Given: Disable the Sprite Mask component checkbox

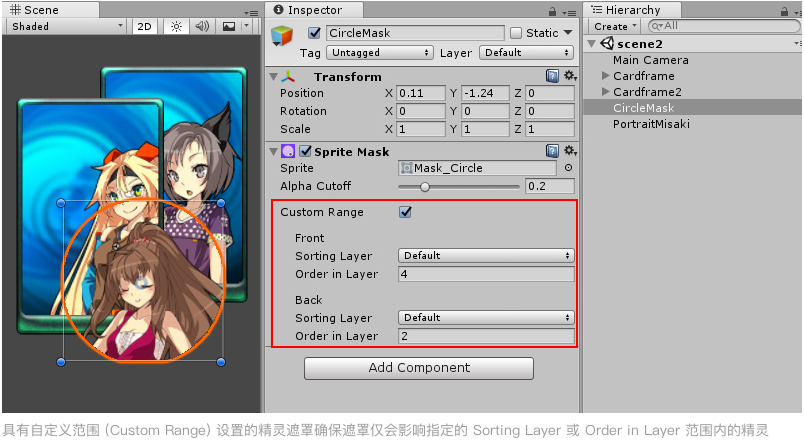Looking at the screenshot, I should [306, 151].
